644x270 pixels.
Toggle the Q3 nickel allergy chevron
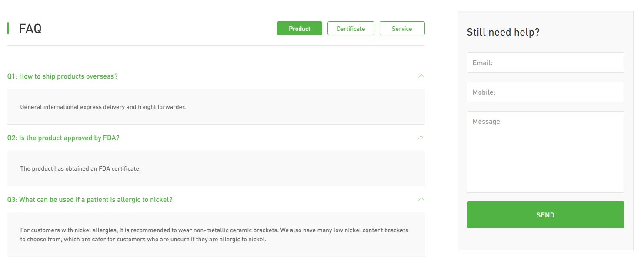tap(420, 199)
